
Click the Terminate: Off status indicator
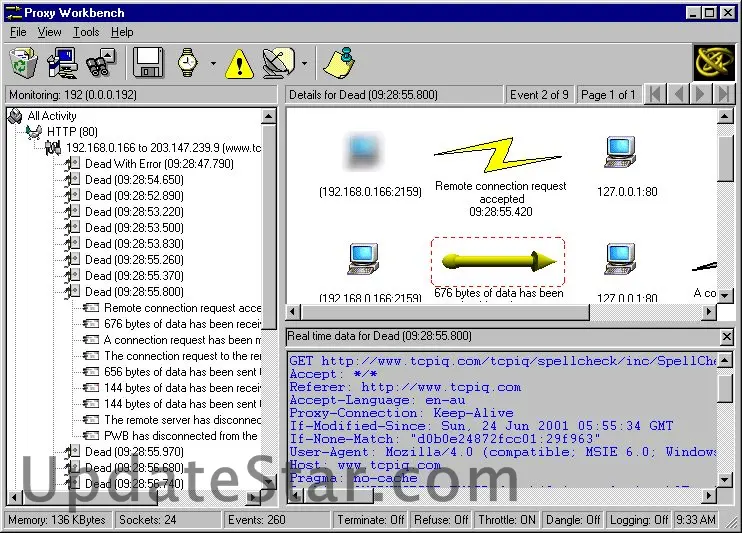(371, 520)
